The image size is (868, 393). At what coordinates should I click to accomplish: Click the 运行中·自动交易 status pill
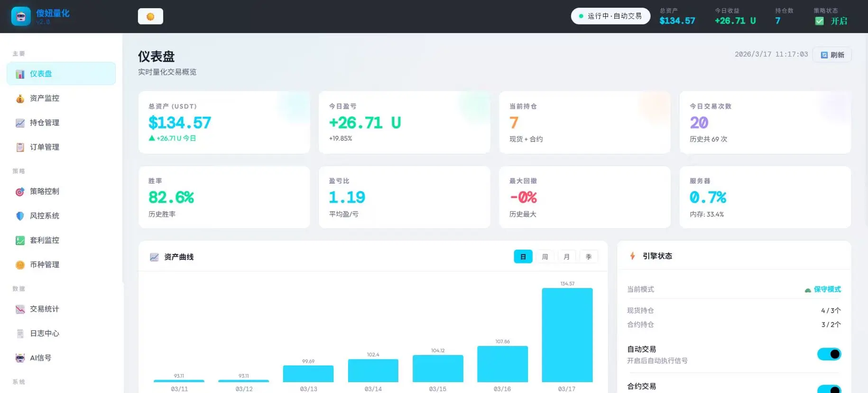coord(610,16)
